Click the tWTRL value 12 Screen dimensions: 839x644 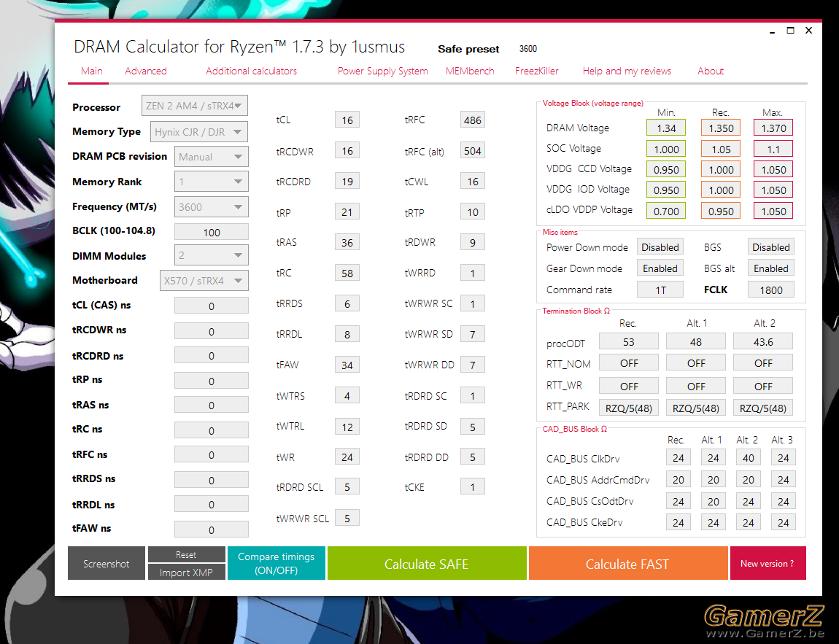[x=347, y=427]
